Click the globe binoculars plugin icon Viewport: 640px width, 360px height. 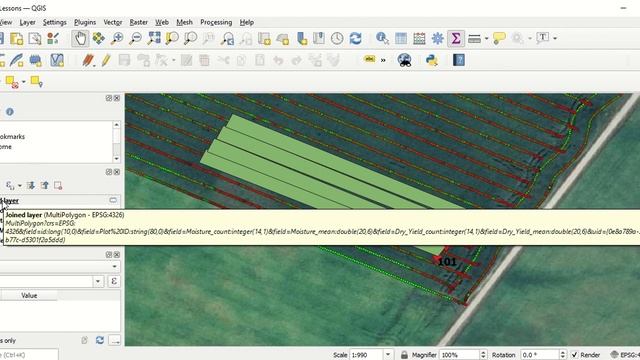coord(404,60)
